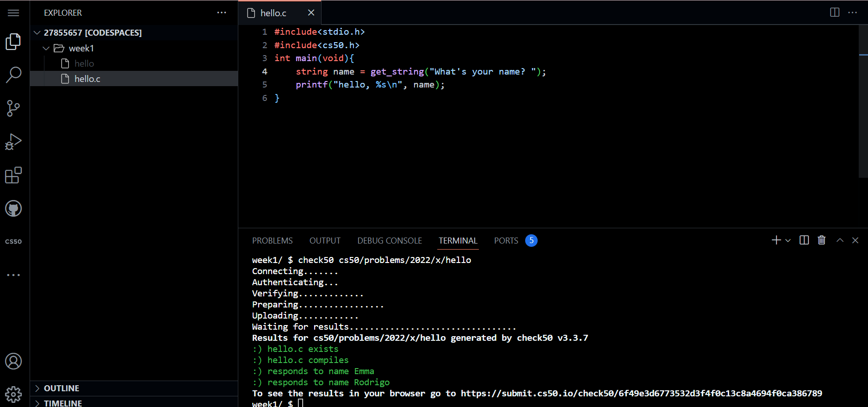The height and width of the screenshot is (407, 868).
Task: Split the editor to the right
Action: pyautogui.click(x=835, y=13)
